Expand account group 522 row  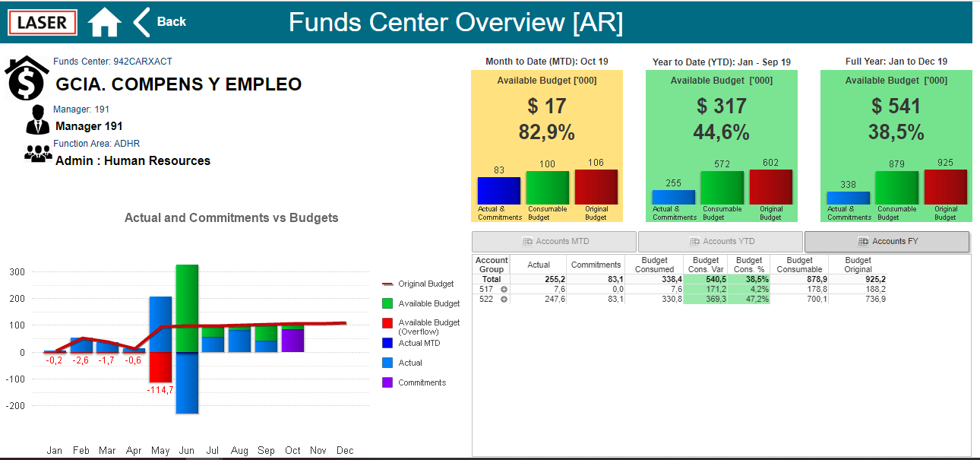[x=504, y=300]
